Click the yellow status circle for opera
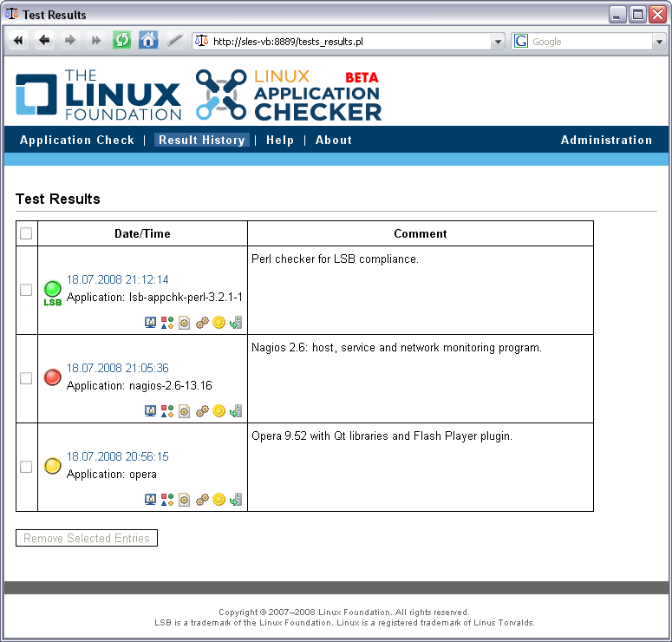The height and width of the screenshot is (642, 672). [x=53, y=466]
